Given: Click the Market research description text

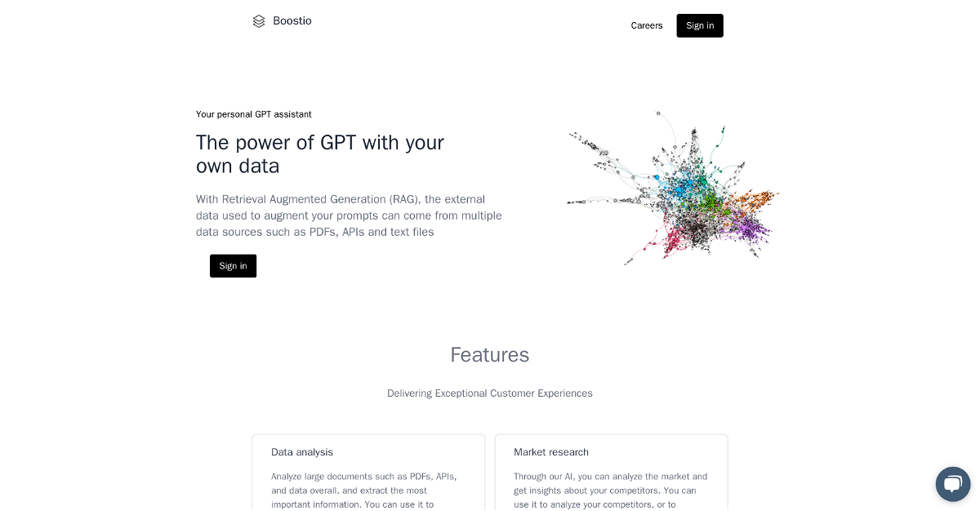Looking at the screenshot, I should (611, 490).
